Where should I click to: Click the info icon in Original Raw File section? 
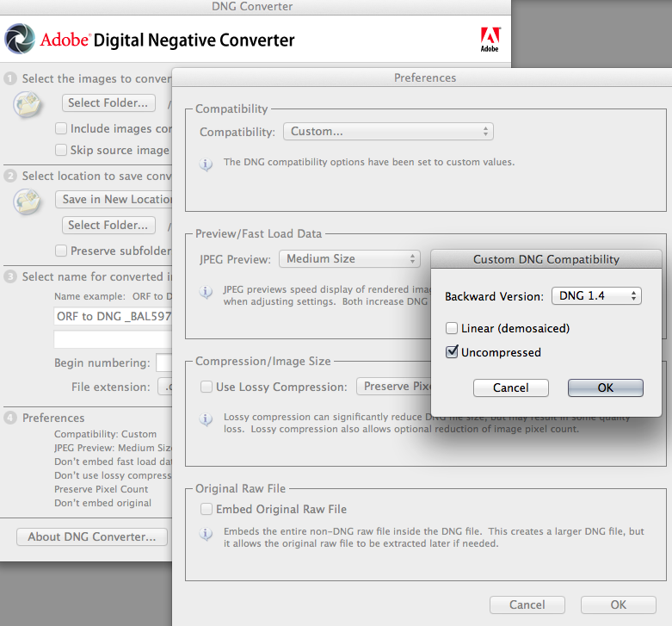point(206,534)
